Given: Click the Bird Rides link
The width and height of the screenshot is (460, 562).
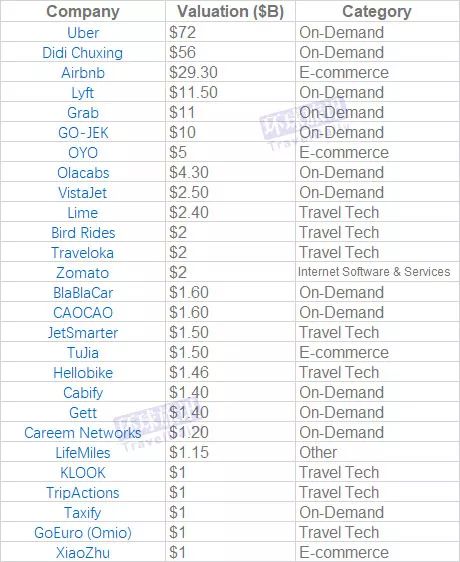Looking at the screenshot, I should pos(83,233).
